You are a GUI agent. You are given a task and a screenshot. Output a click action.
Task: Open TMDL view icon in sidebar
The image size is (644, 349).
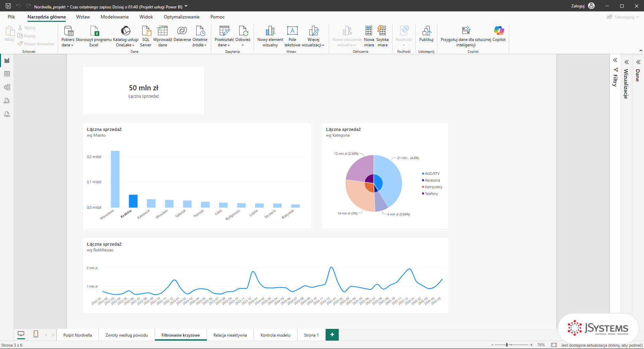7,114
